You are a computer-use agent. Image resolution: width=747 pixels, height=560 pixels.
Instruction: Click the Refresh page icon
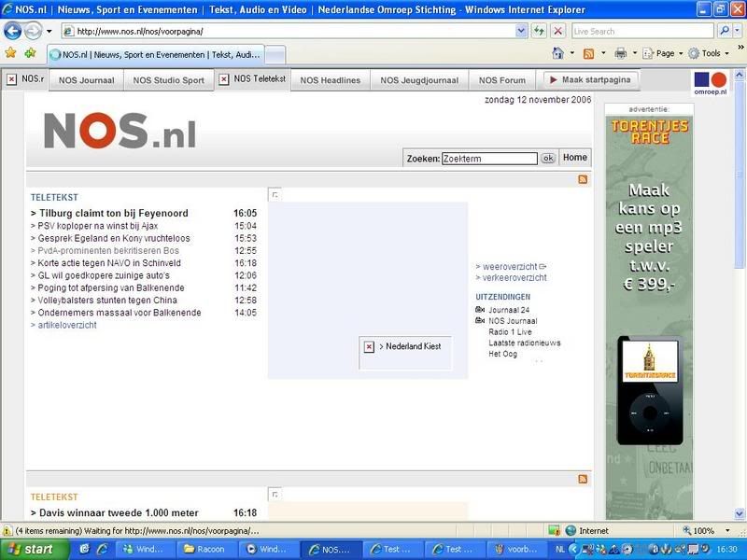click(x=540, y=31)
